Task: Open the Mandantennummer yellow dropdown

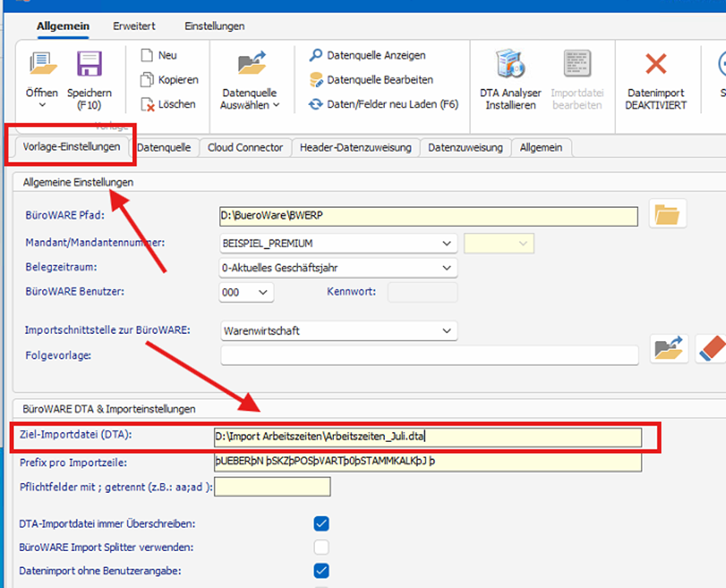Action: pyautogui.click(x=499, y=244)
